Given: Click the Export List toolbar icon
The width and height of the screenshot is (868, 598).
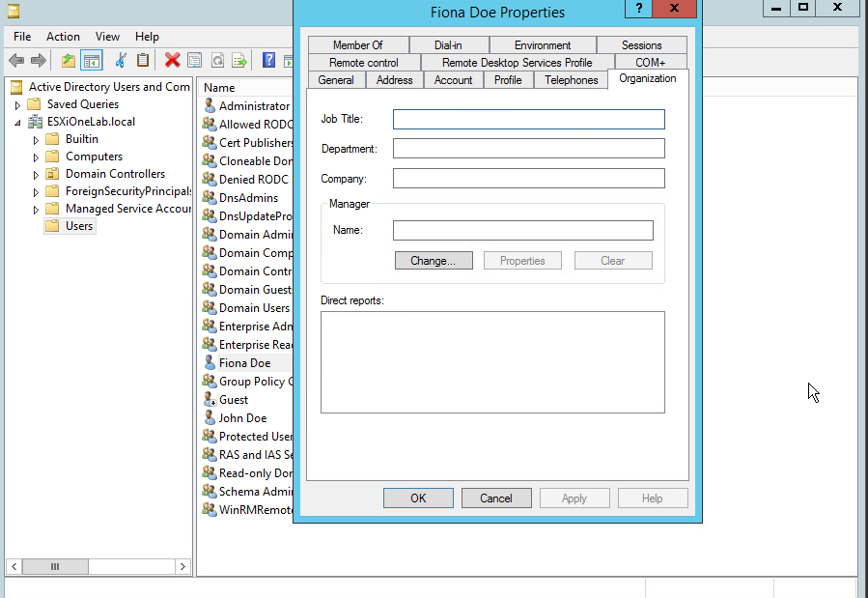Looking at the screenshot, I should [x=238, y=59].
